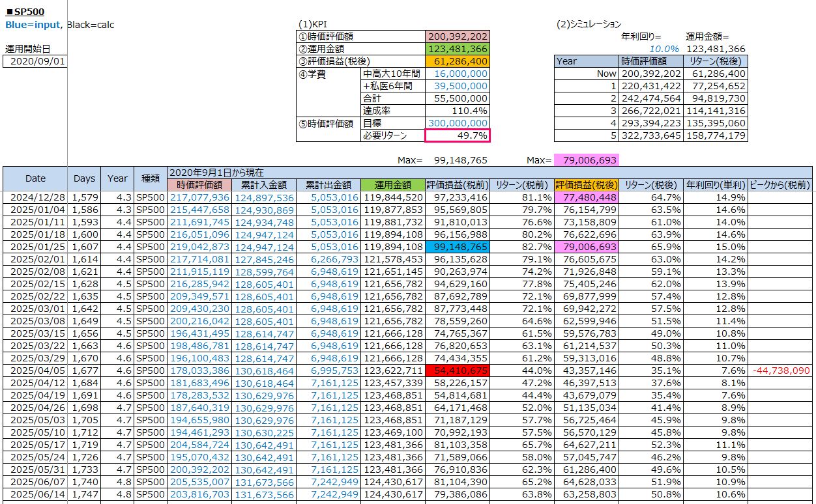This screenshot has height=504, width=816.
Task: Select the 中高大10年間 value 16,000,000
Action: point(458,74)
